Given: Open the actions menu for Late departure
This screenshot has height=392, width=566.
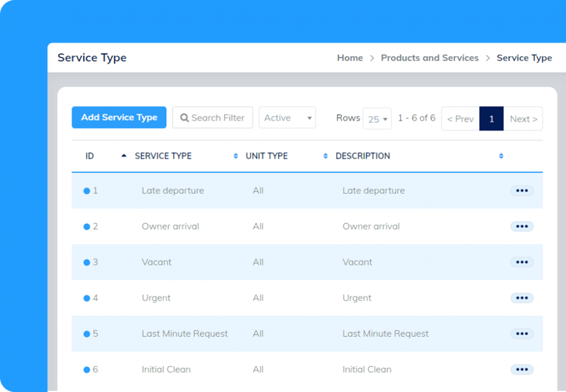Looking at the screenshot, I should [522, 191].
